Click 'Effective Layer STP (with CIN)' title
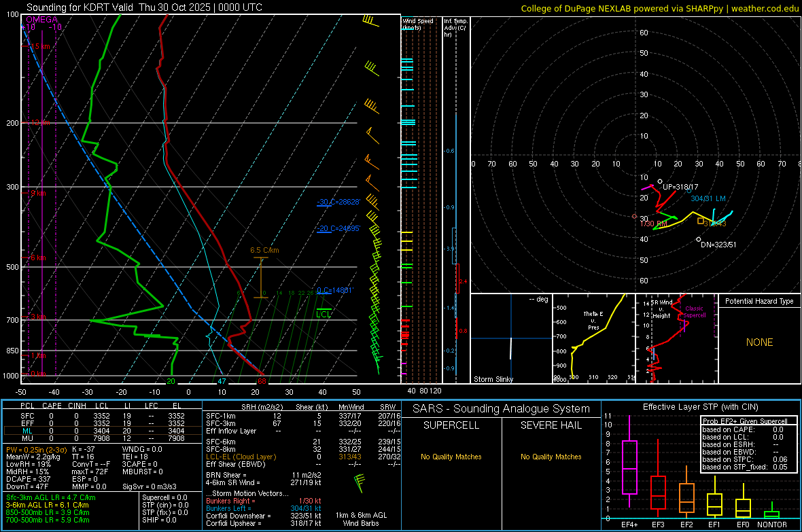The image size is (802, 532). 700,407
